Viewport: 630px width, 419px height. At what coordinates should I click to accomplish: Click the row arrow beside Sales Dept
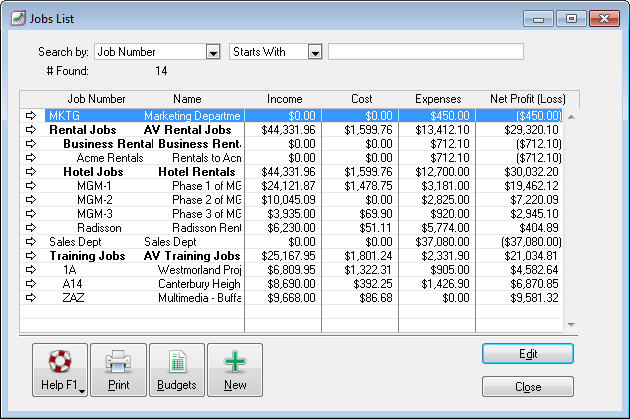31,242
